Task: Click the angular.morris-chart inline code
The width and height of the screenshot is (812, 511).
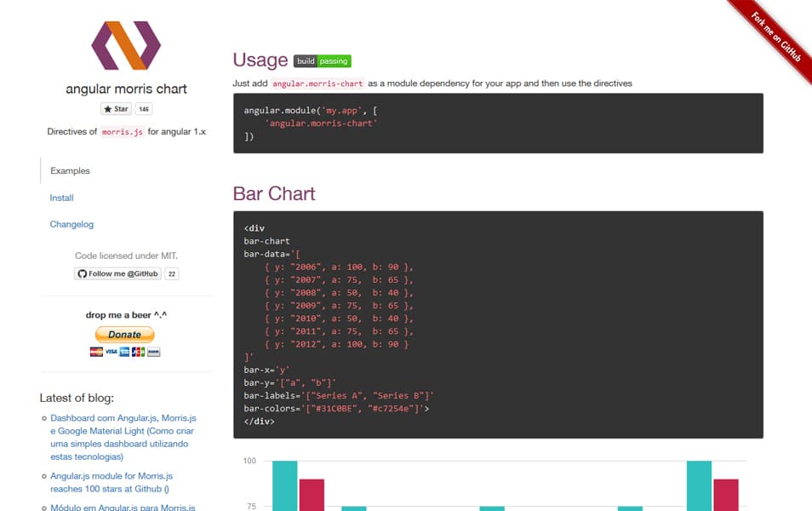Action: tap(317, 83)
